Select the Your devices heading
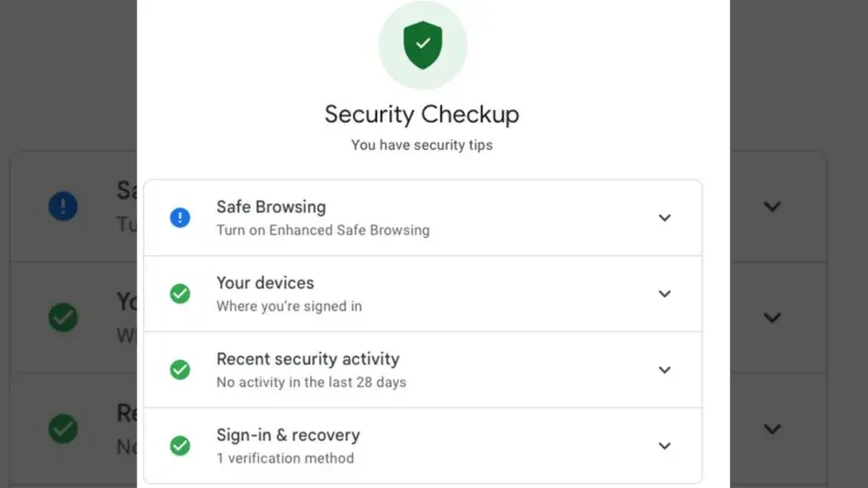This screenshot has height=488, width=868. tap(264, 283)
